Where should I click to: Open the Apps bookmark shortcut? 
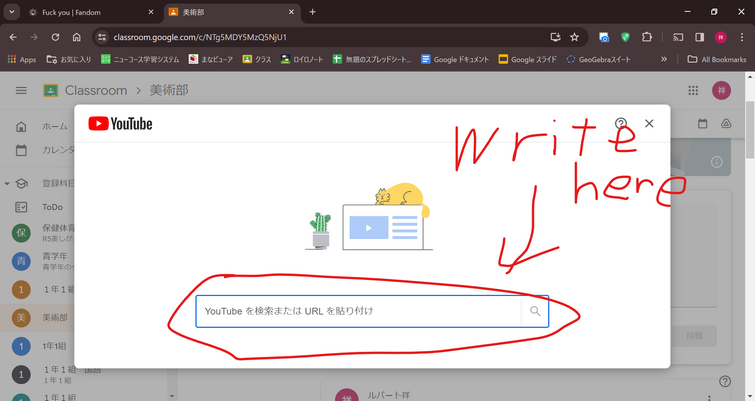22,59
